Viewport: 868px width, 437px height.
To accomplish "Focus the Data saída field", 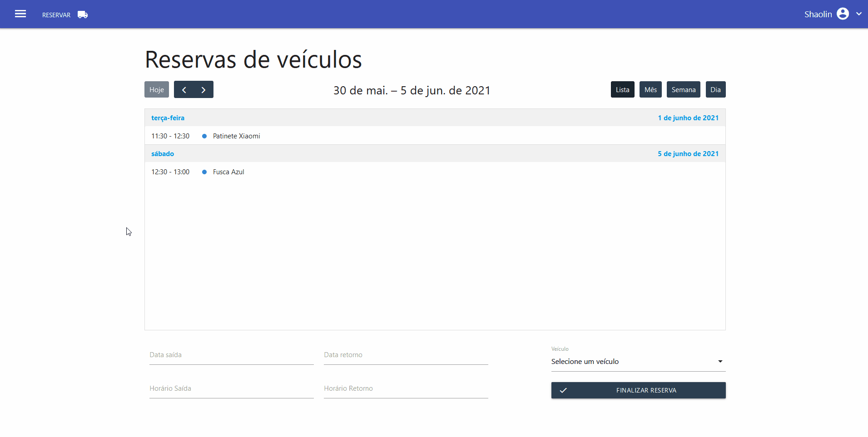I will pos(231,355).
